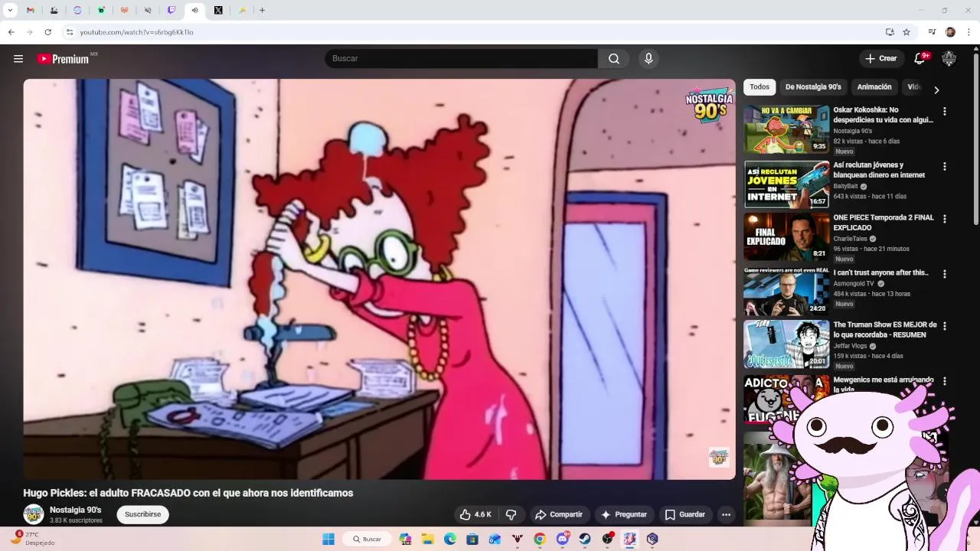Open options for Oskar Kokoshka video
This screenshot has width=980, height=551.
[x=944, y=112]
